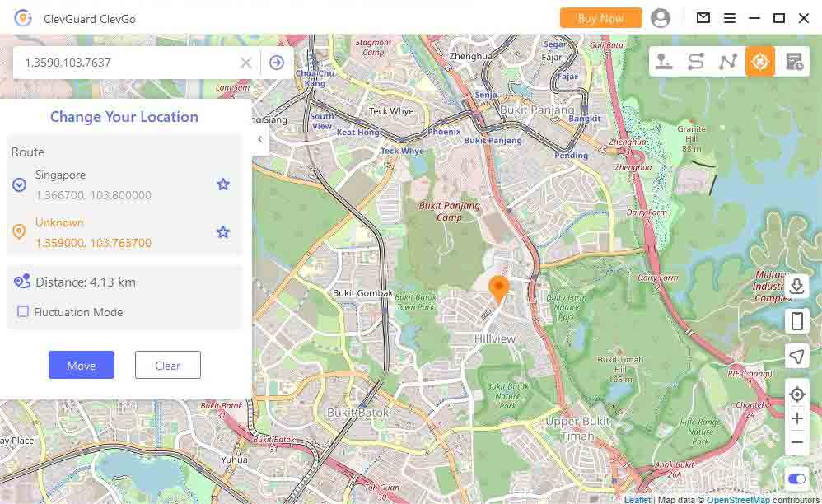This screenshot has width=822, height=504.
Task: Favorite the Singapore location star
Action: coord(223,184)
